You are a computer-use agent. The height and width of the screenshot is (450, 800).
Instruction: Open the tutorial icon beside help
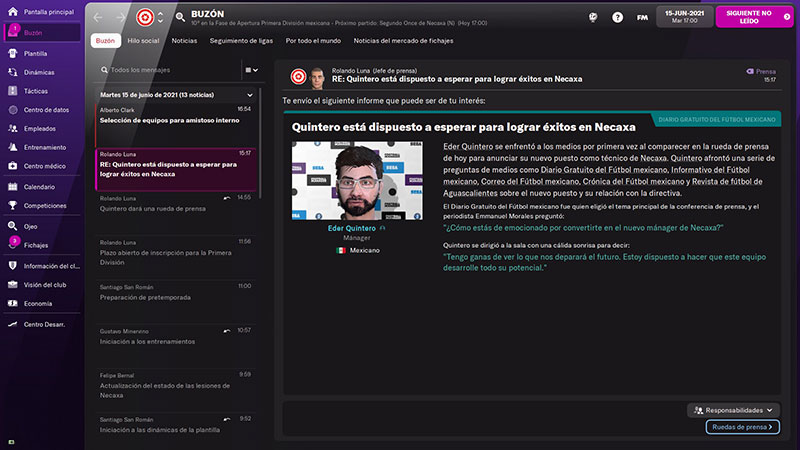pyautogui.click(x=593, y=17)
